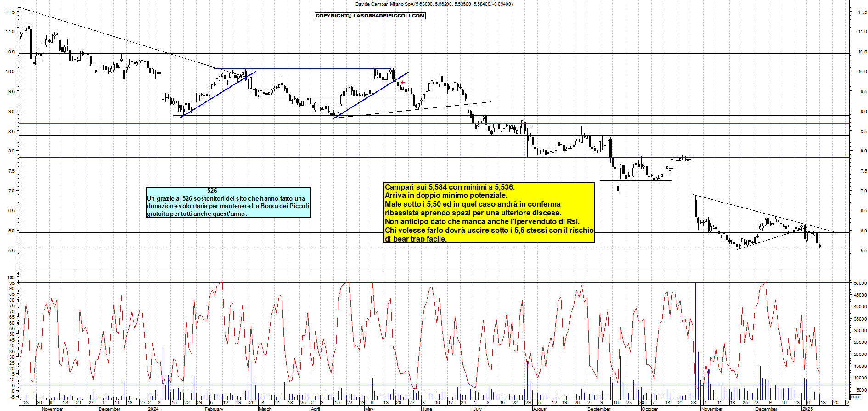Screen dimensions: 868x411
Task: Click the 5.5 label on the right price axis
Action: 863,251
